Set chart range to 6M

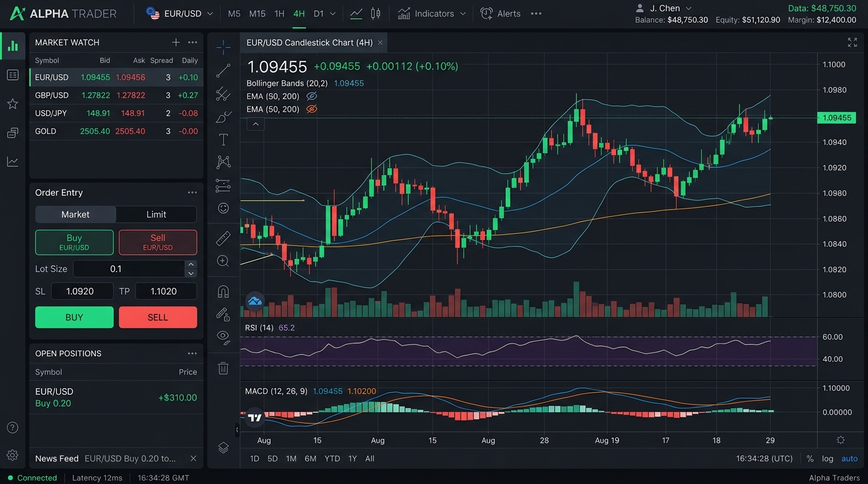310,459
